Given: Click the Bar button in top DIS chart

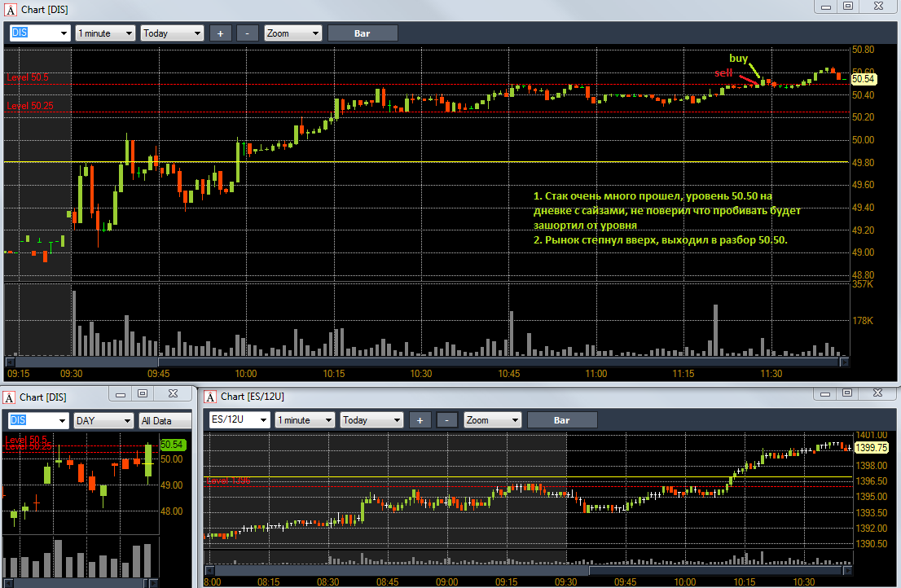Looking at the screenshot, I should (363, 33).
